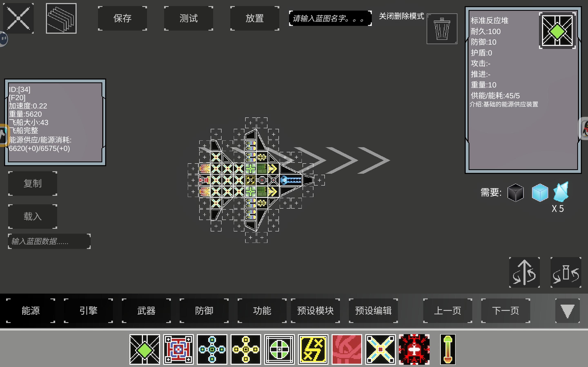Toggle delete mode with trash can
588x367 pixels.
point(442,29)
